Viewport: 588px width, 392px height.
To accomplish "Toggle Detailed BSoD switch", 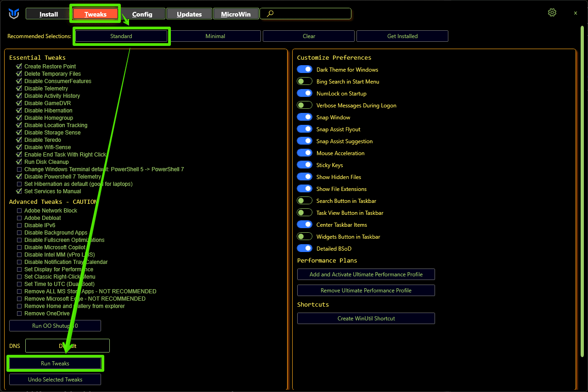I will tap(305, 248).
